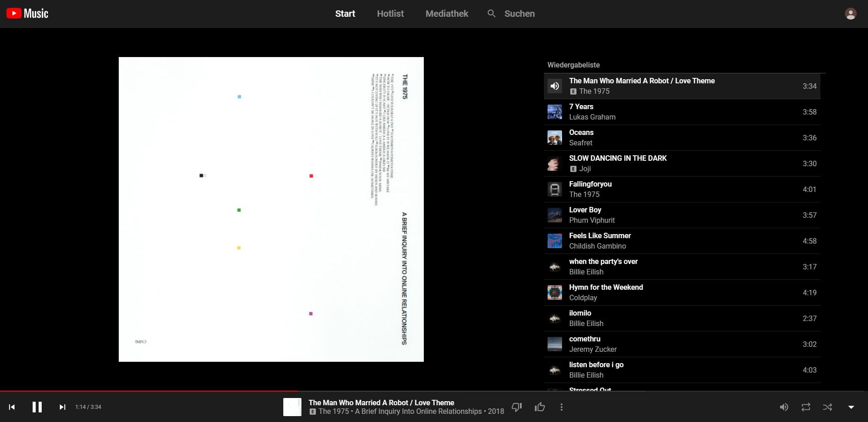Skip to the previous track

pyautogui.click(x=12, y=407)
